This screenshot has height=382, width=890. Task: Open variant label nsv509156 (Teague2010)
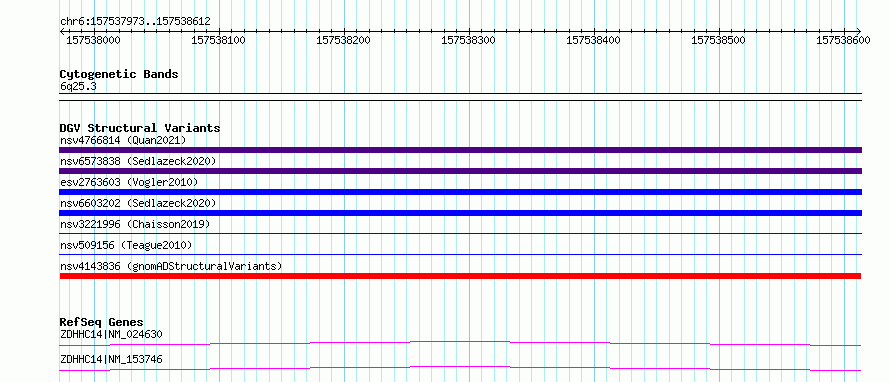tap(126, 245)
